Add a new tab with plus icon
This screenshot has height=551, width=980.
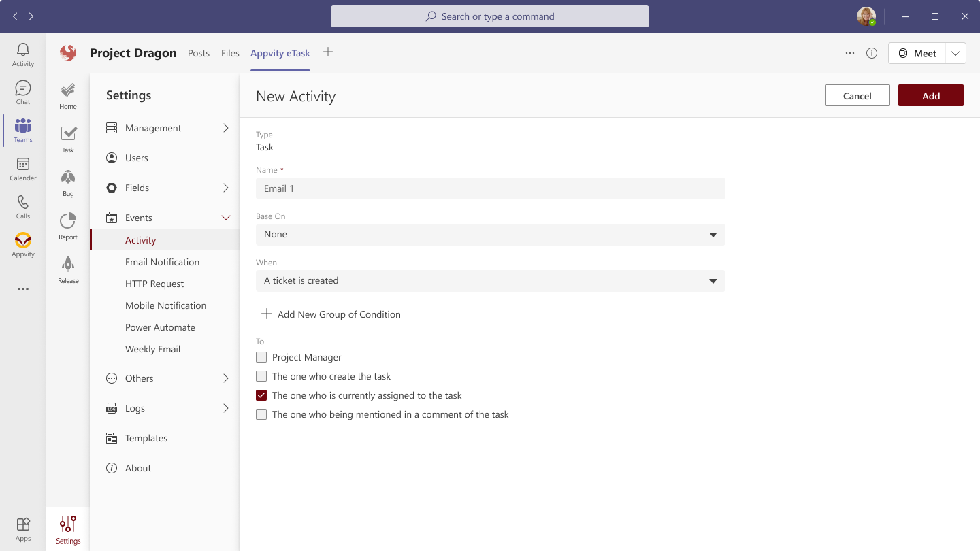(x=328, y=52)
